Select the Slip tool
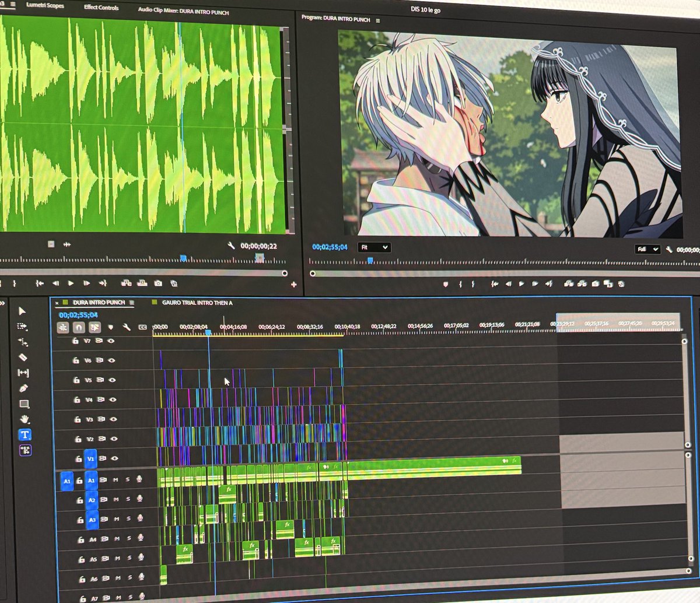700x603 pixels. click(x=23, y=373)
